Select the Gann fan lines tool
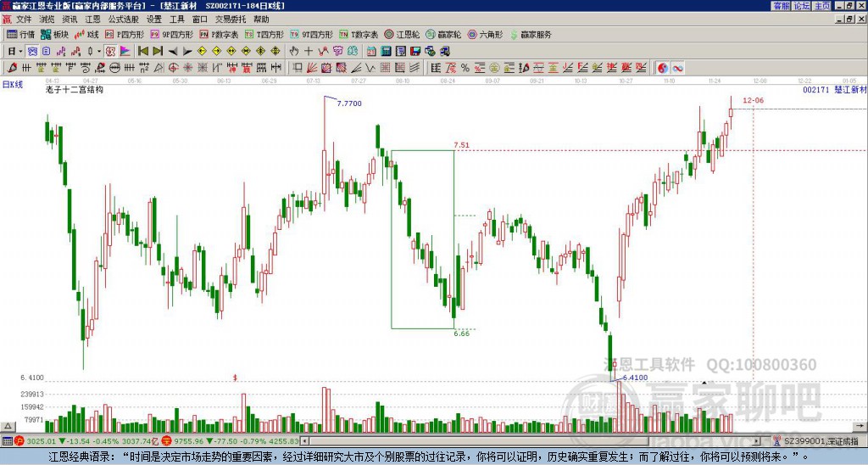 click(x=312, y=68)
